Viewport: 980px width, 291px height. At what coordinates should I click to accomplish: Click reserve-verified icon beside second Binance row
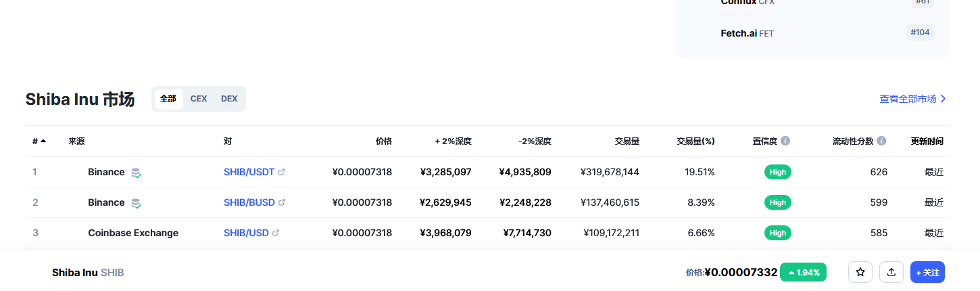pyautogui.click(x=136, y=203)
